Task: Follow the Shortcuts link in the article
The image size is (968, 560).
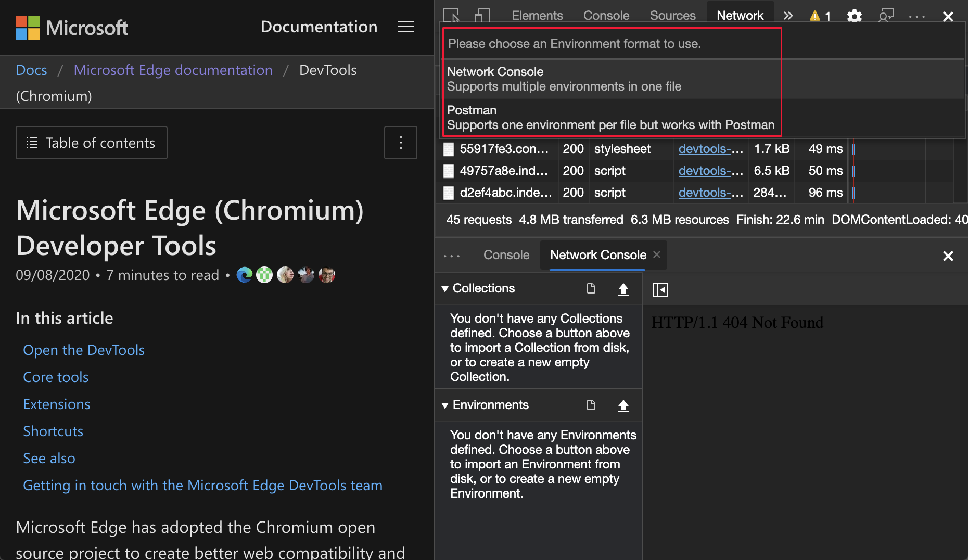Action: click(x=53, y=431)
